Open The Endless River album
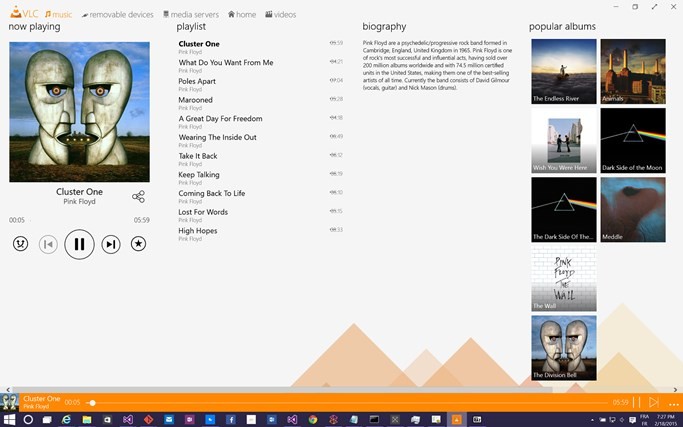 564,71
